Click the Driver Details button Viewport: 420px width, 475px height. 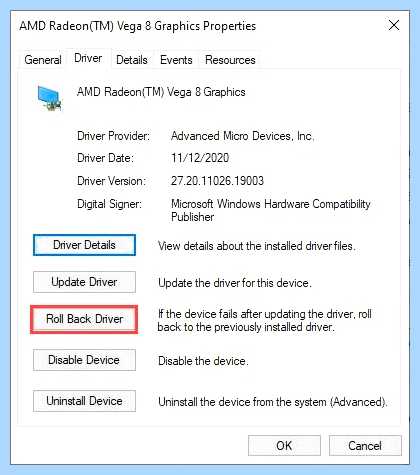tap(84, 245)
